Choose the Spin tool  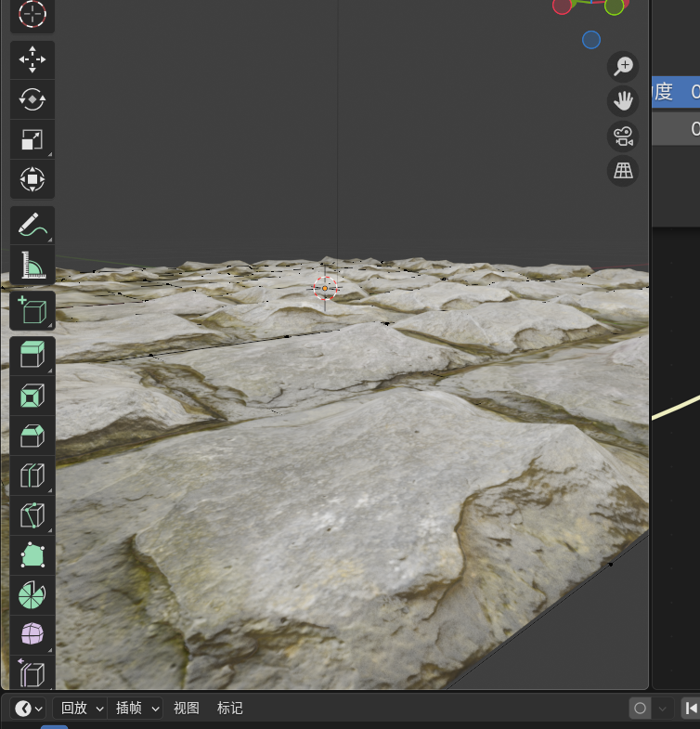pos(32,595)
